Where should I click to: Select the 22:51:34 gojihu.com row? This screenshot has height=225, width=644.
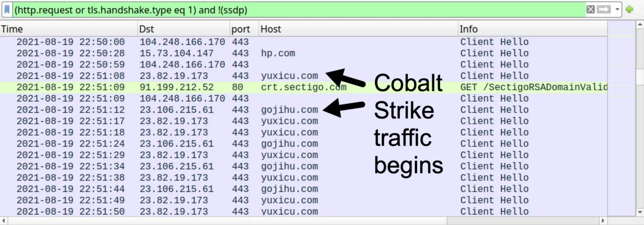[x=304, y=166]
